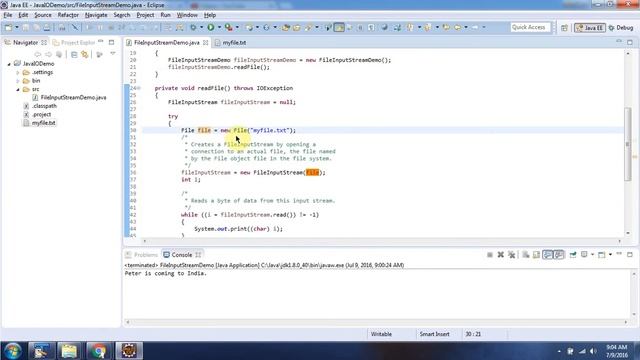Open the Source menu
The height and width of the screenshot is (360, 640).
coord(43,15)
